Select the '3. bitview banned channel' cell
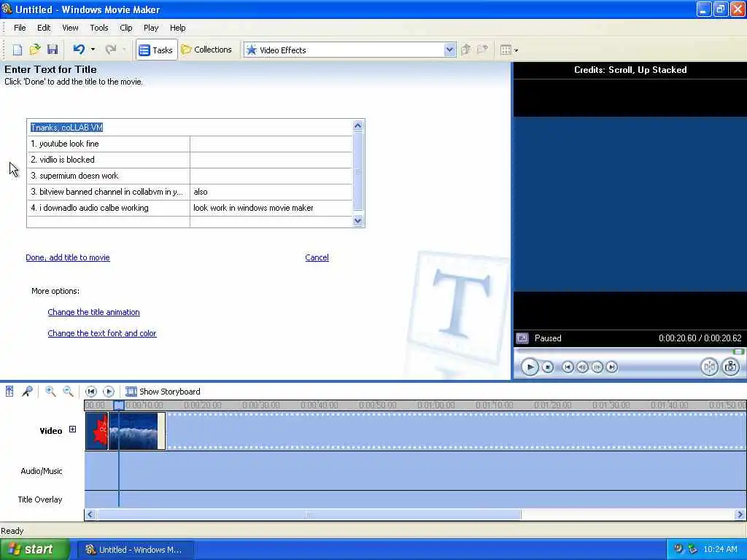 [109, 192]
